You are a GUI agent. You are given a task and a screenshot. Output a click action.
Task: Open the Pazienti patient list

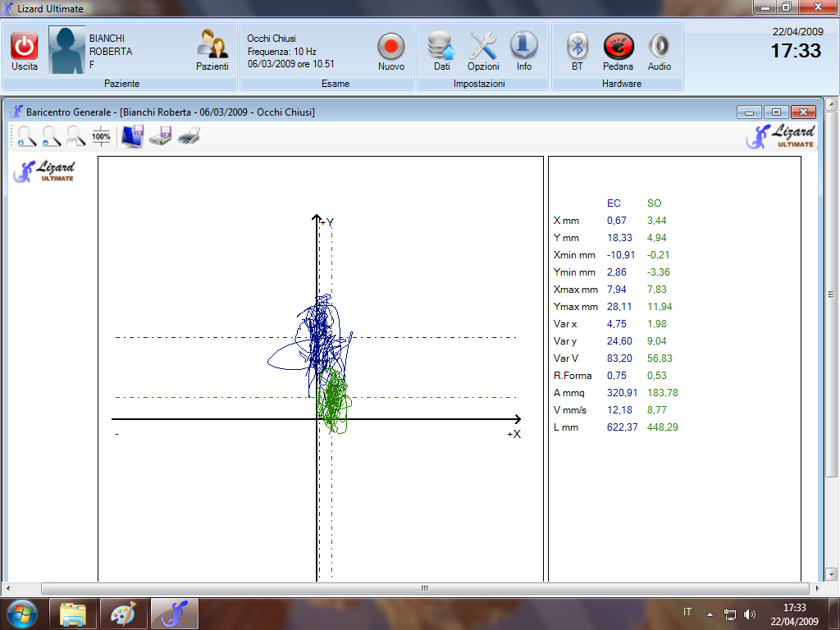212,48
